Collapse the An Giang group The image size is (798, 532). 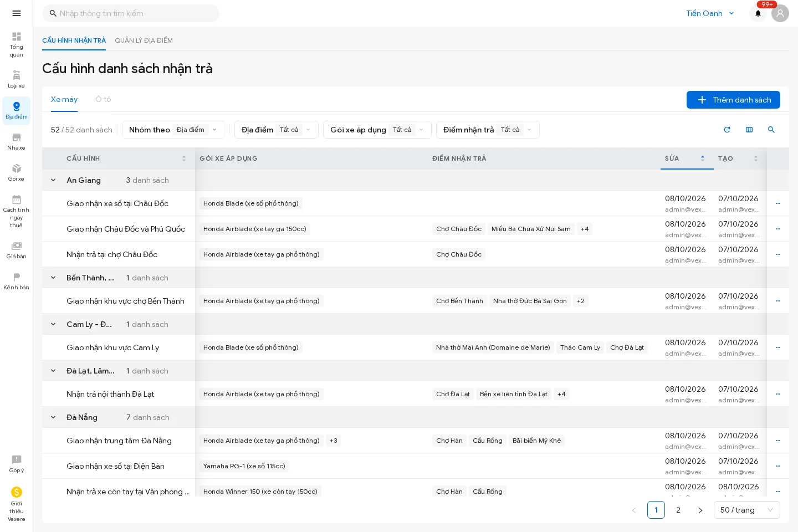click(x=53, y=180)
